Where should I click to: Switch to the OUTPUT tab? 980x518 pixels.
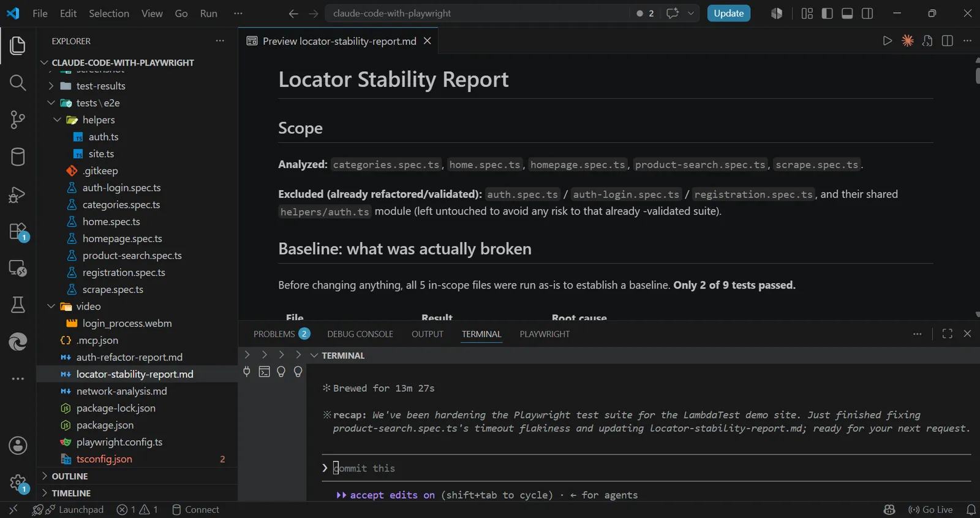(428, 333)
